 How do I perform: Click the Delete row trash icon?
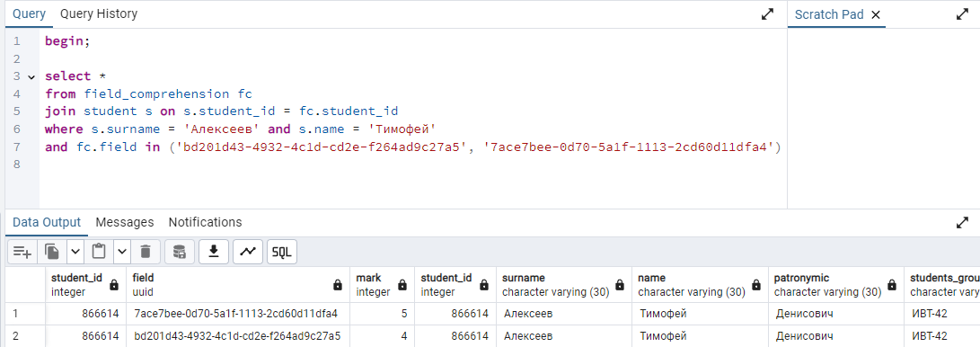click(x=145, y=252)
